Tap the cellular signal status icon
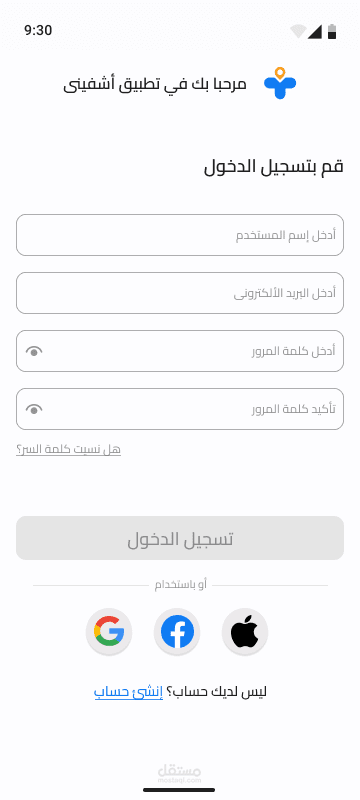This screenshot has width=360, height=800. tap(315, 32)
